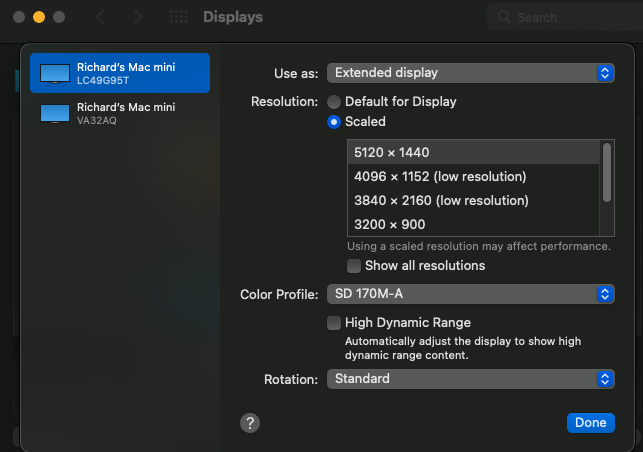Choose 3840 × 2160 low resolution
This screenshot has height=452, width=643.
click(474, 201)
